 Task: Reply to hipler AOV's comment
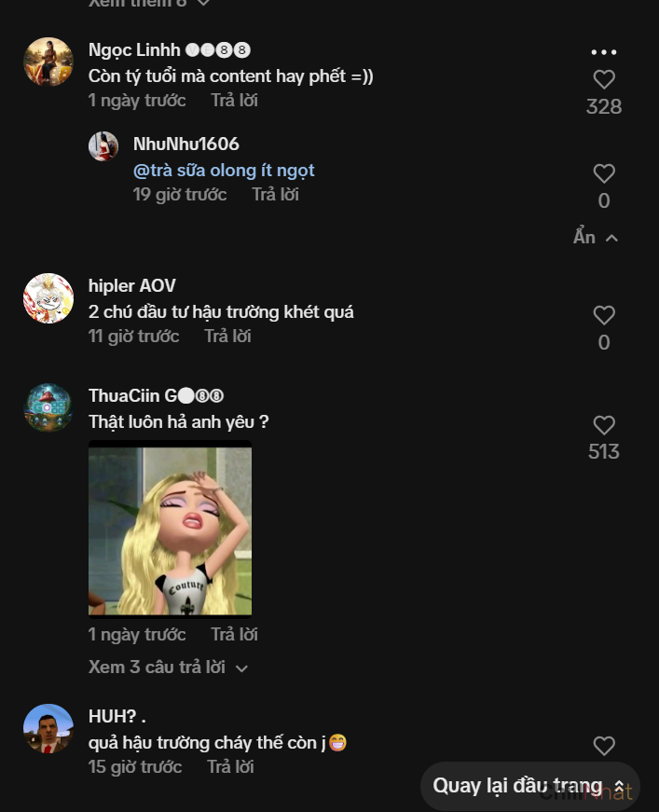click(x=227, y=337)
